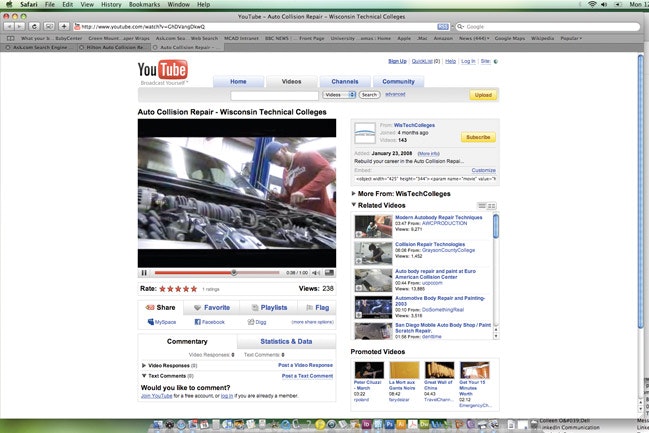Viewport: 649px width, 433px height.
Task: Toggle full screen video icon
Action: pyautogui.click(x=329, y=273)
